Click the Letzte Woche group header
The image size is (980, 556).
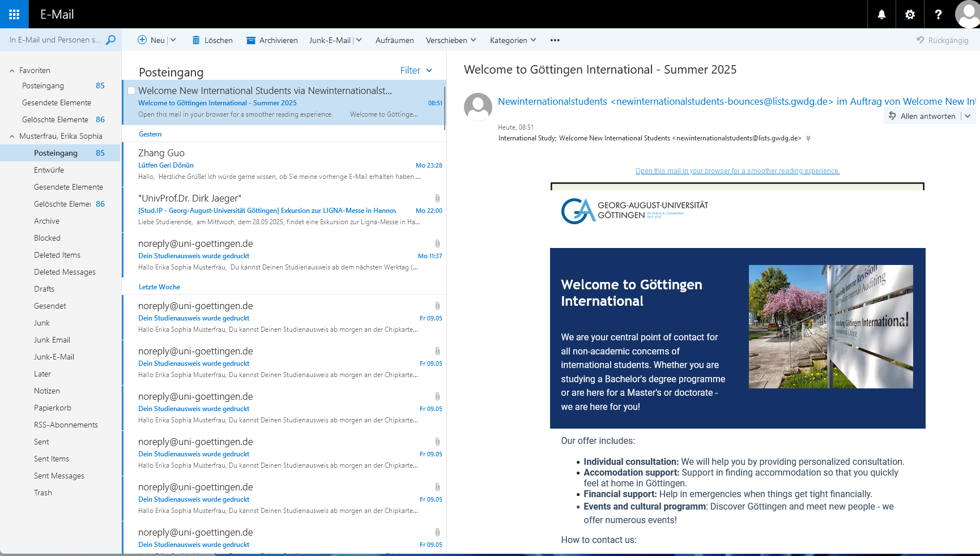click(159, 287)
